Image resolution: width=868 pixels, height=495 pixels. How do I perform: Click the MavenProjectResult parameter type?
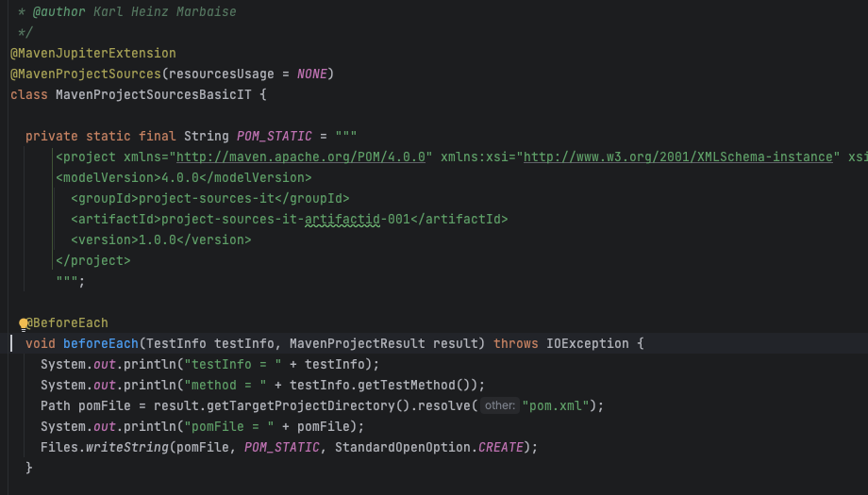point(357,343)
